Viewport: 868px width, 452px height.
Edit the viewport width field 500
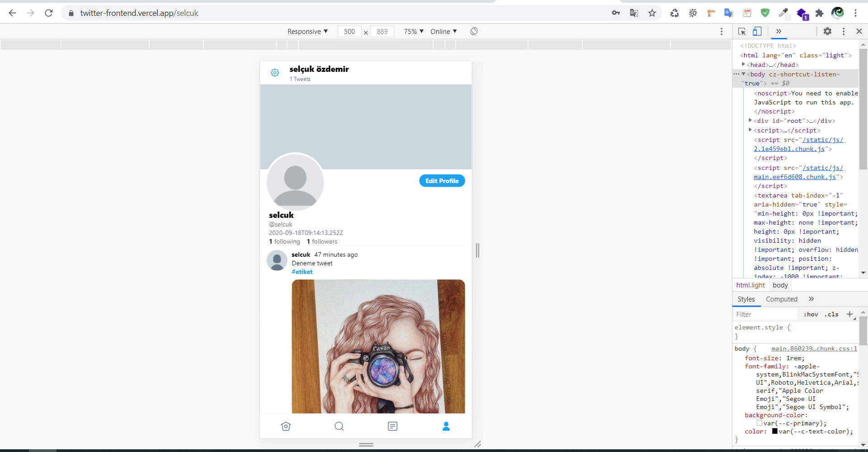point(349,31)
